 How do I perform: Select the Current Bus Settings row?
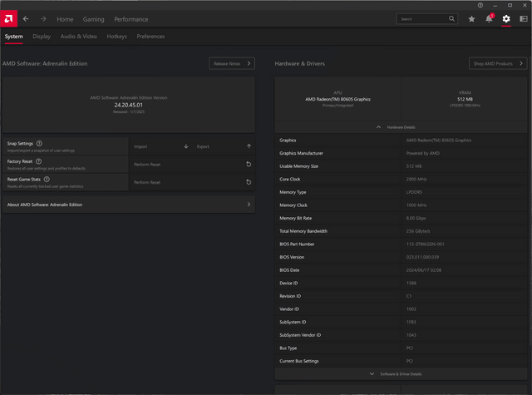401,361
